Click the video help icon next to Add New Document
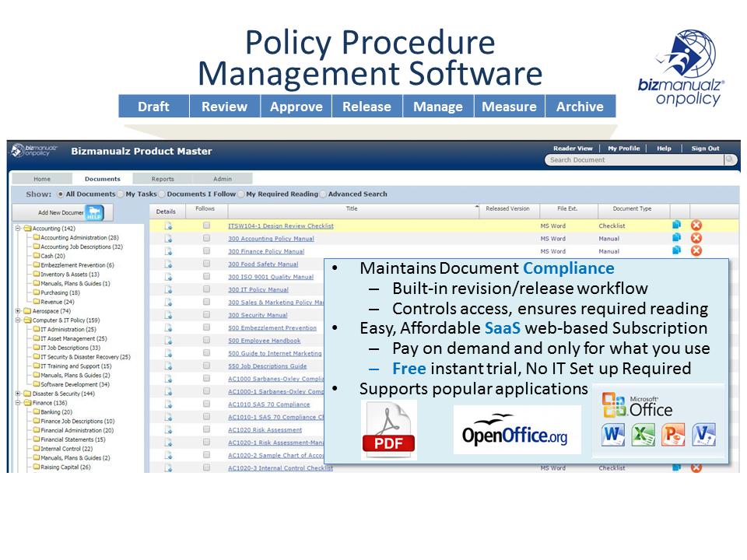Viewport: 747px width, 560px height. (x=94, y=212)
